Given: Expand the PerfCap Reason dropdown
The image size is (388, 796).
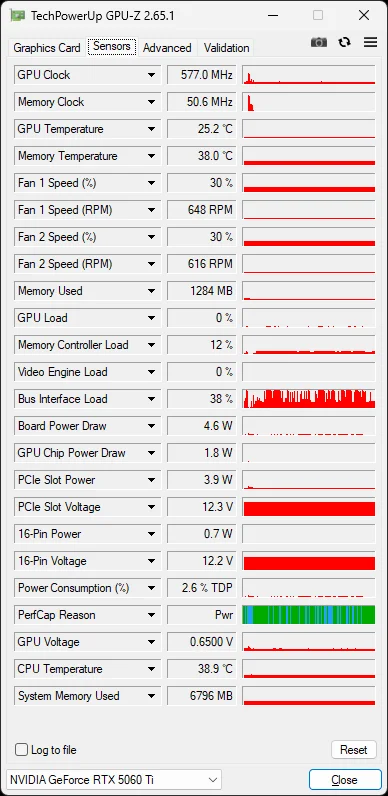Looking at the screenshot, I should click(x=151, y=615).
